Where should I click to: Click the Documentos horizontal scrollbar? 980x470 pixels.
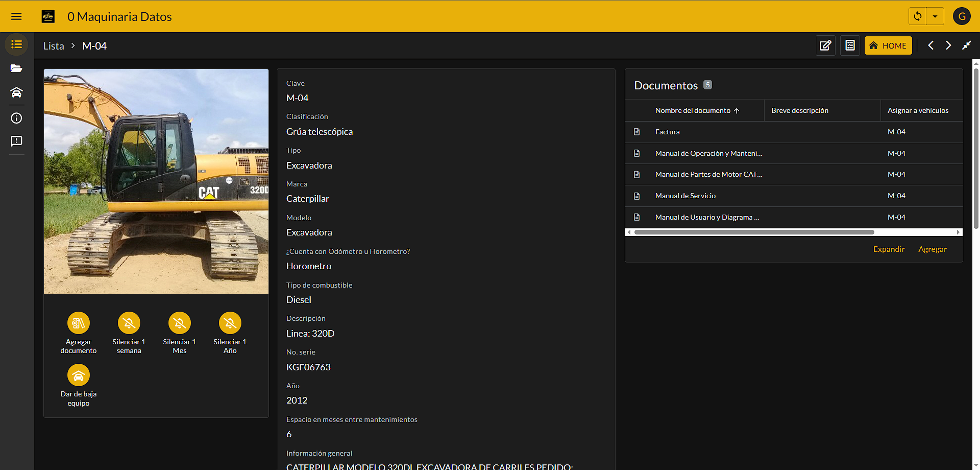[754, 232]
